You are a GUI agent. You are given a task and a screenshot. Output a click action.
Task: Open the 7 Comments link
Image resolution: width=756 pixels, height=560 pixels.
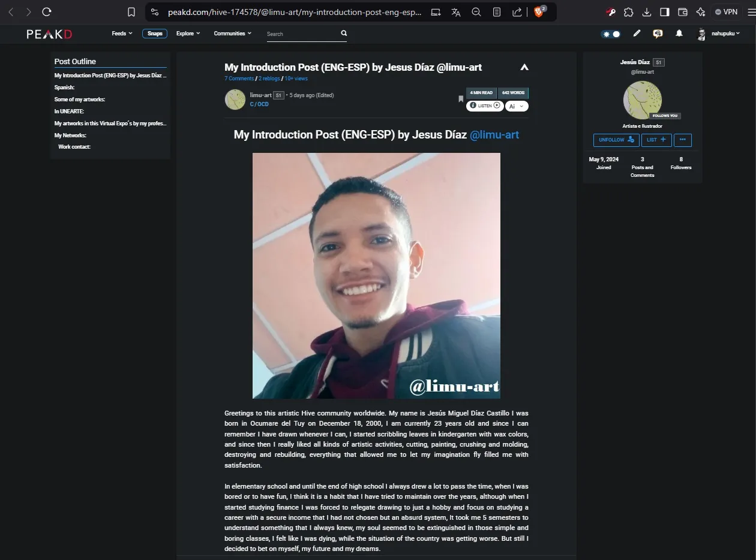click(239, 79)
